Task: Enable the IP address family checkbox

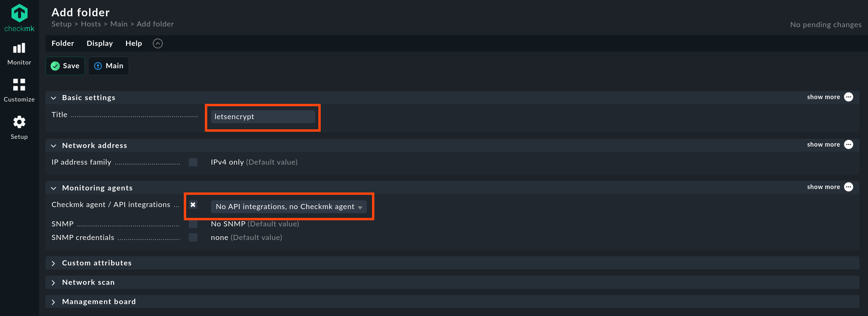Action: tap(193, 162)
